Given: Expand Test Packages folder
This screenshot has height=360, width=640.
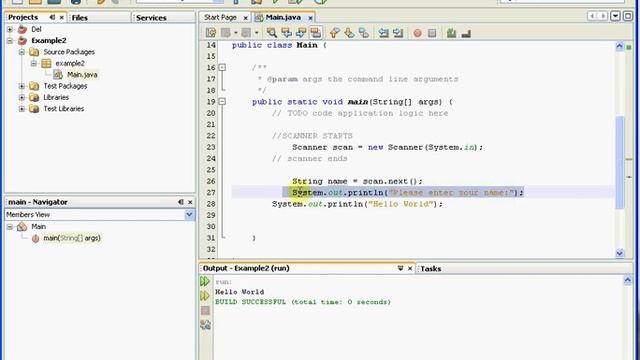Looking at the screenshot, I should (22, 86).
